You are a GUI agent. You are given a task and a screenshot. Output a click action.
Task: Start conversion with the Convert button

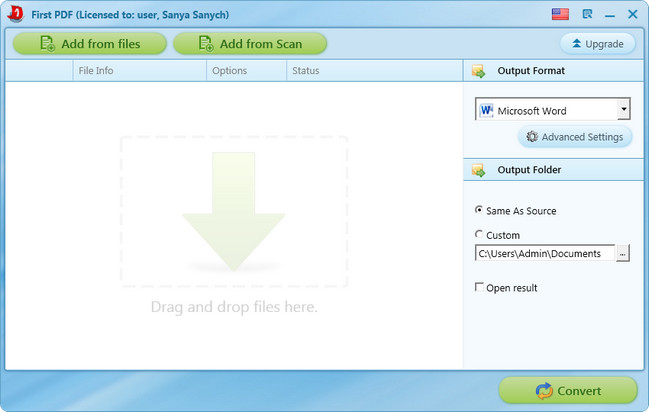click(x=568, y=390)
